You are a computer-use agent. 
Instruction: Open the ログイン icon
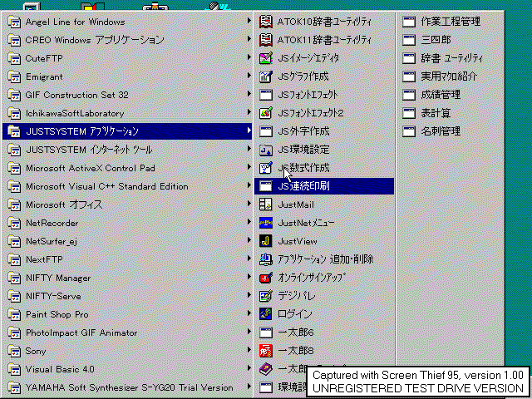266,314
